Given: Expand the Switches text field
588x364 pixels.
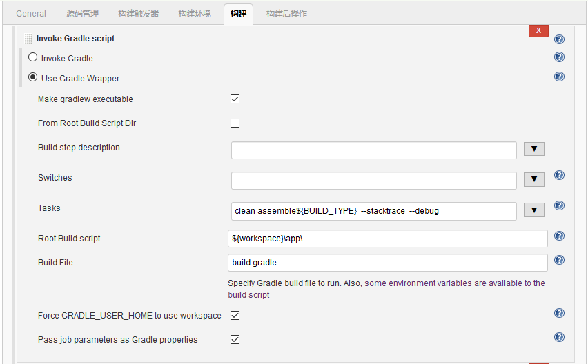Looking at the screenshot, I should pyautogui.click(x=534, y=179).
